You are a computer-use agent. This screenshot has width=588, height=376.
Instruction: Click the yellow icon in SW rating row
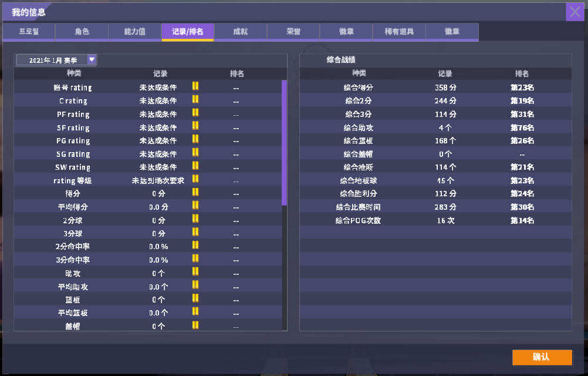pos(195,166)
